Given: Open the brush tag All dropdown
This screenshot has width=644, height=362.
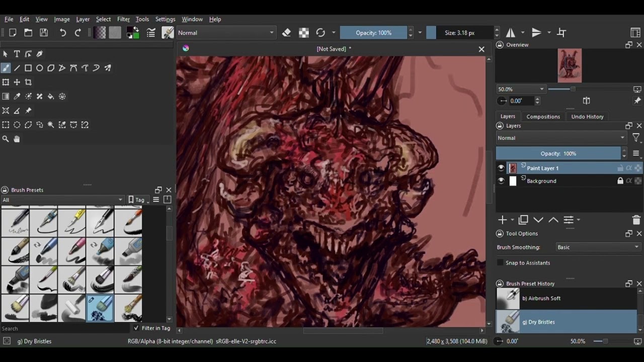Looking at the screenshot, I should pos(62,200).
